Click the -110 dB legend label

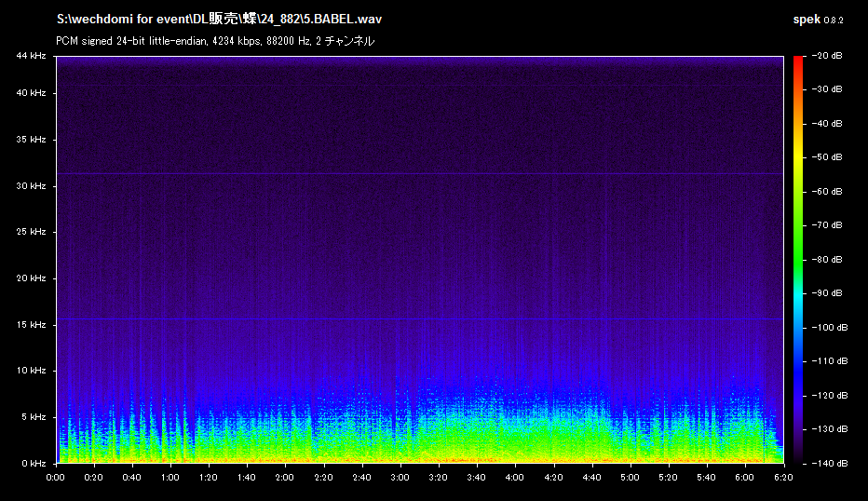829,361
